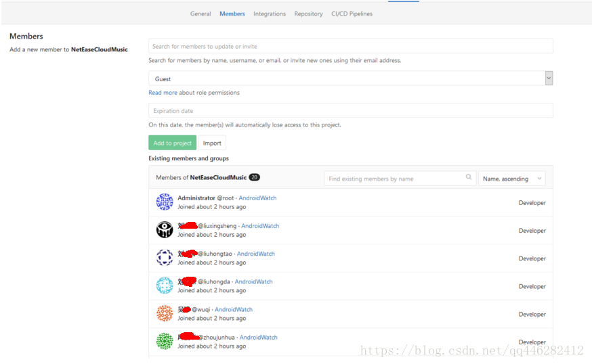The width and height of the screenshot is (592, 364).
Task: Click the Add to project button
Action: (x=173, y=143)
